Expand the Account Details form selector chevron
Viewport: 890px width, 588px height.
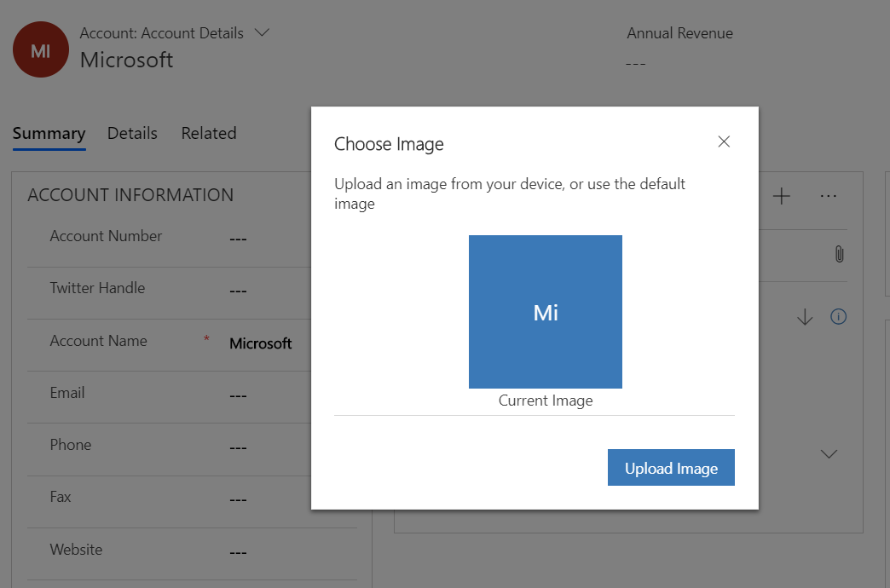pos(262,32)
